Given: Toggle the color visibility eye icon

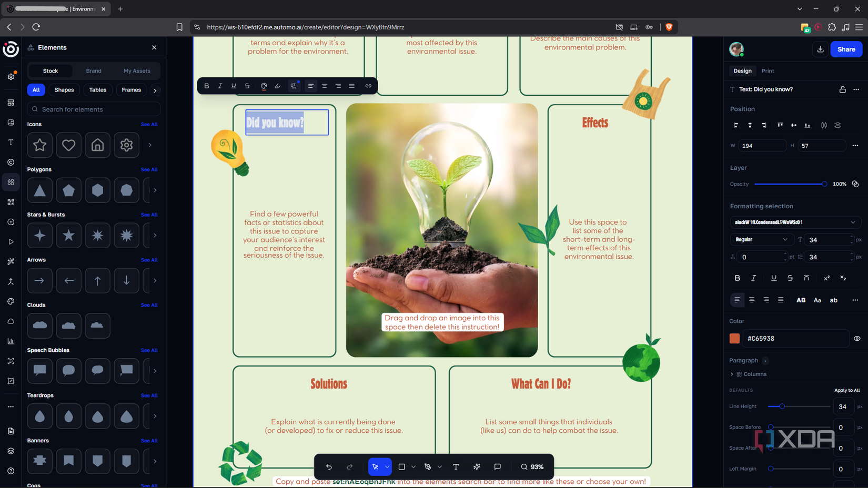Looking at the screenshot, I should (x=857, y=339).
